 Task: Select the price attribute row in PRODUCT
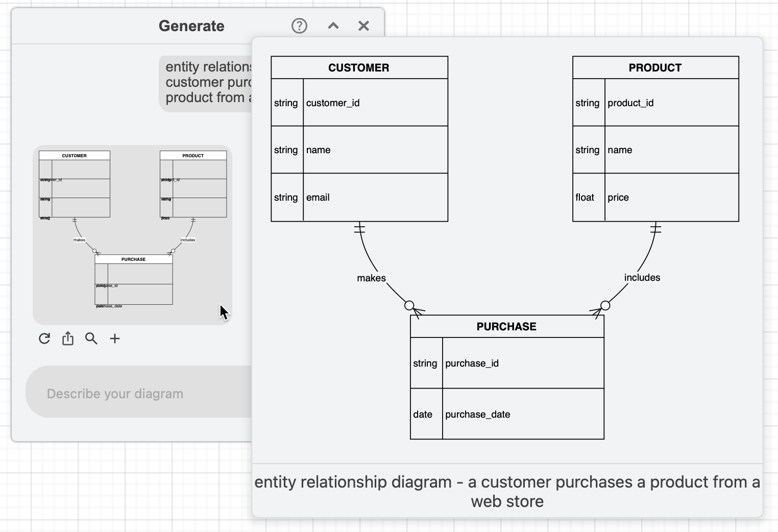[x=655, y=197]
